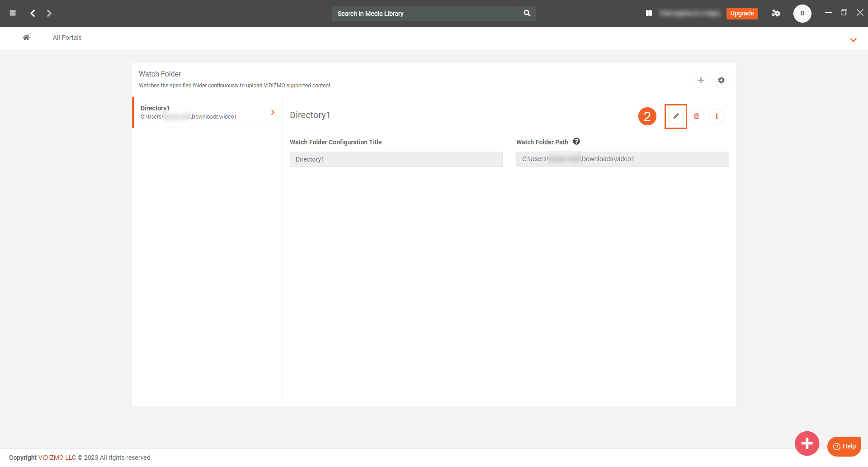
Task: Click the Upgrade button
Action: 742,13
